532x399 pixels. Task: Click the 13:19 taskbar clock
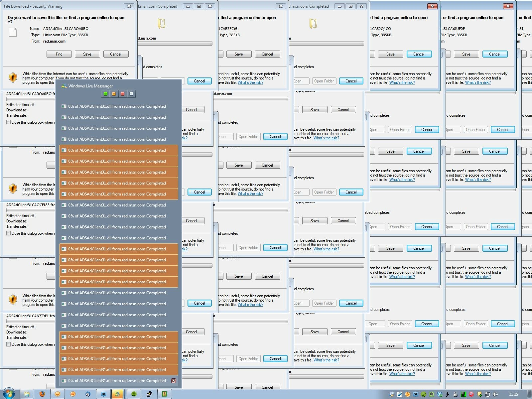(x=513, y=394)
